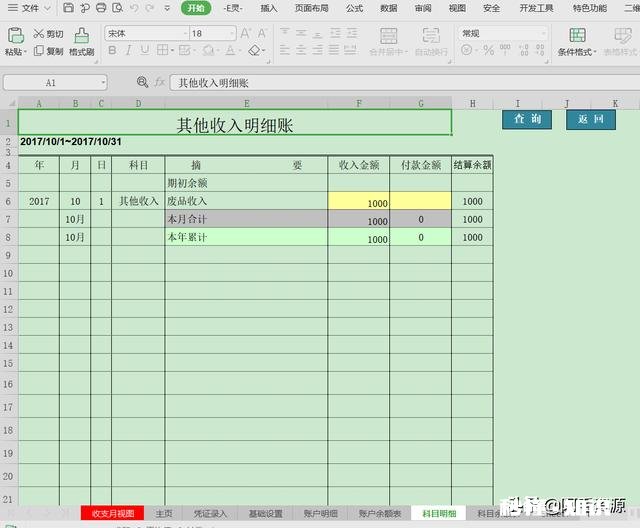Click the Copy button

tap(48, 51)
